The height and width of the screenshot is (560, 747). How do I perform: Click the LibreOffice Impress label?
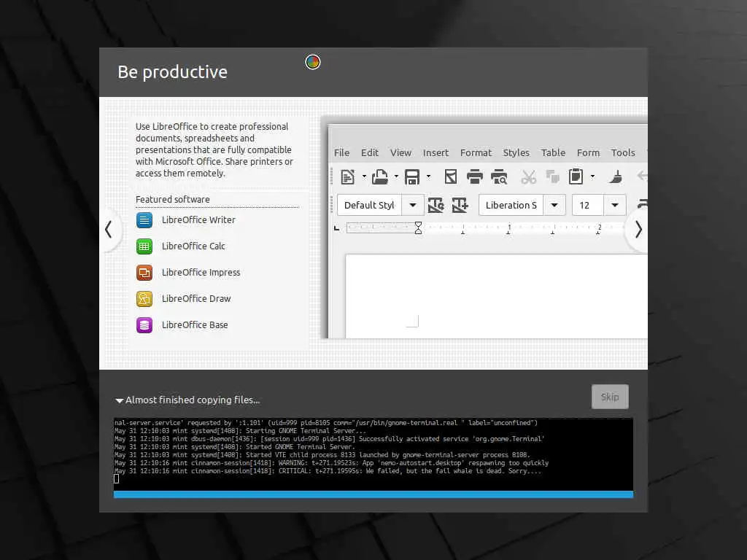[x=201, y=273]
